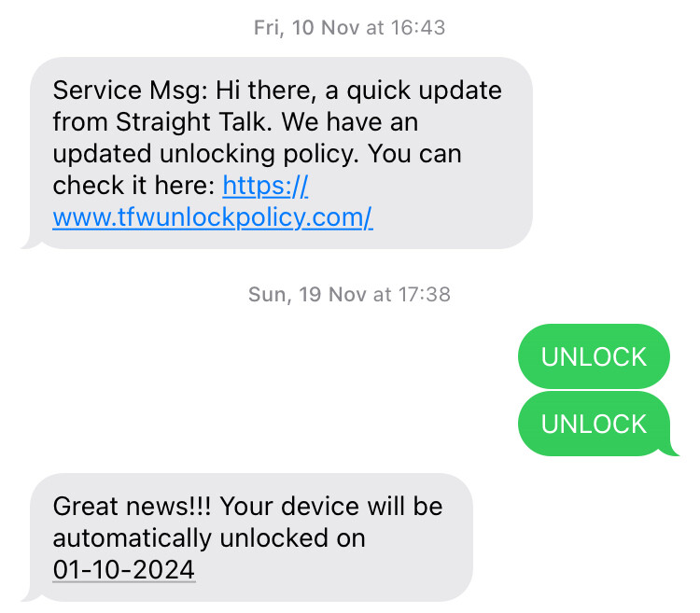Open the www.tfwunlockpolicy.com link
Screen dimensions: 700x613
pos(213,217)
